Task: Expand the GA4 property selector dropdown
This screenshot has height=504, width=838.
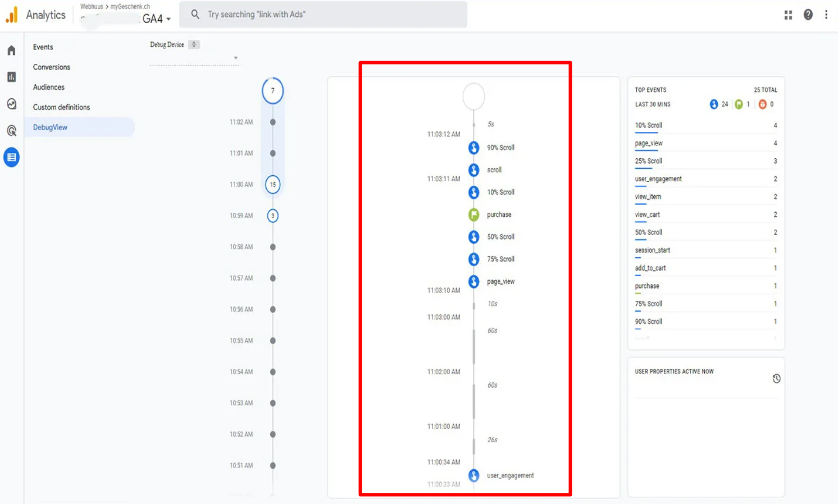Action: click(156, 19)
